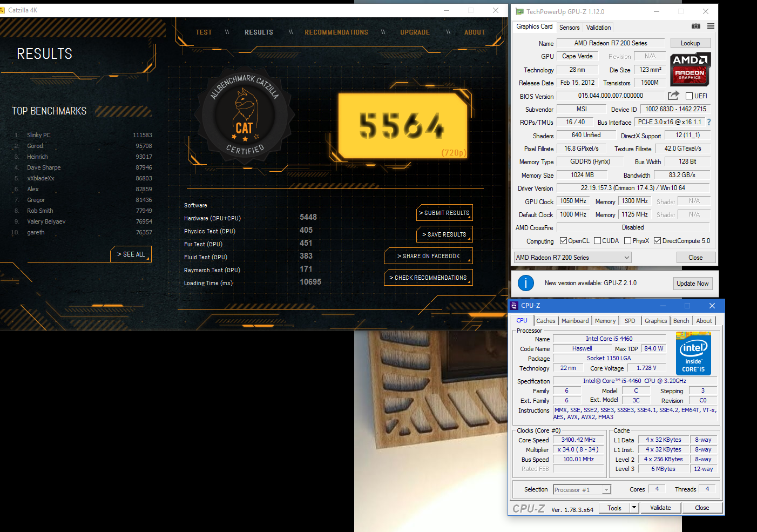The image size is (757, 532).
Task: Click the Intel Core i5 4460 name field
Action: click(609, 339)
